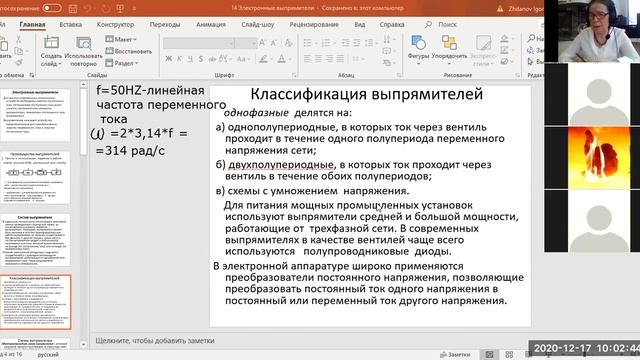Switch to Slide Sorter view icon
The width and height of the screenshot is (640, 360).
[509, 355]
